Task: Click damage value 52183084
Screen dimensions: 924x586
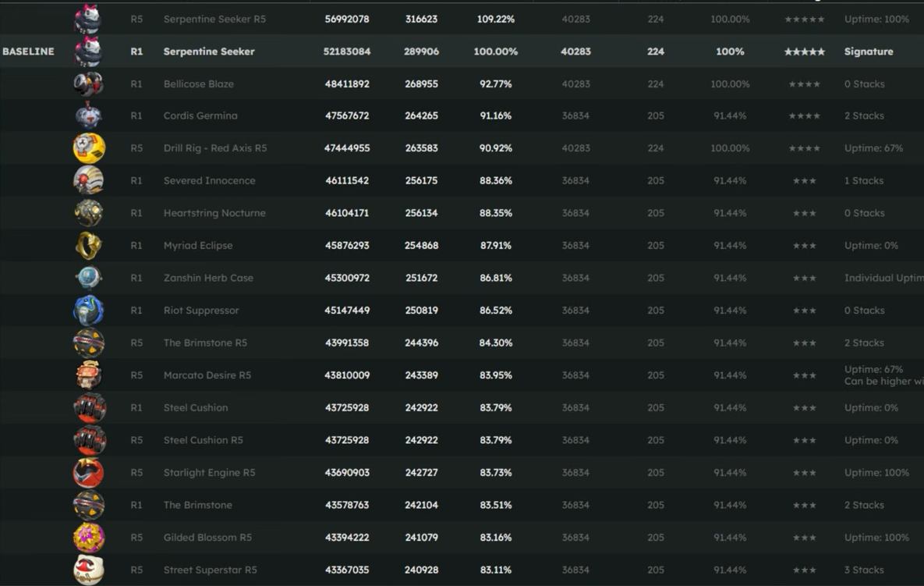Action: 347,51
